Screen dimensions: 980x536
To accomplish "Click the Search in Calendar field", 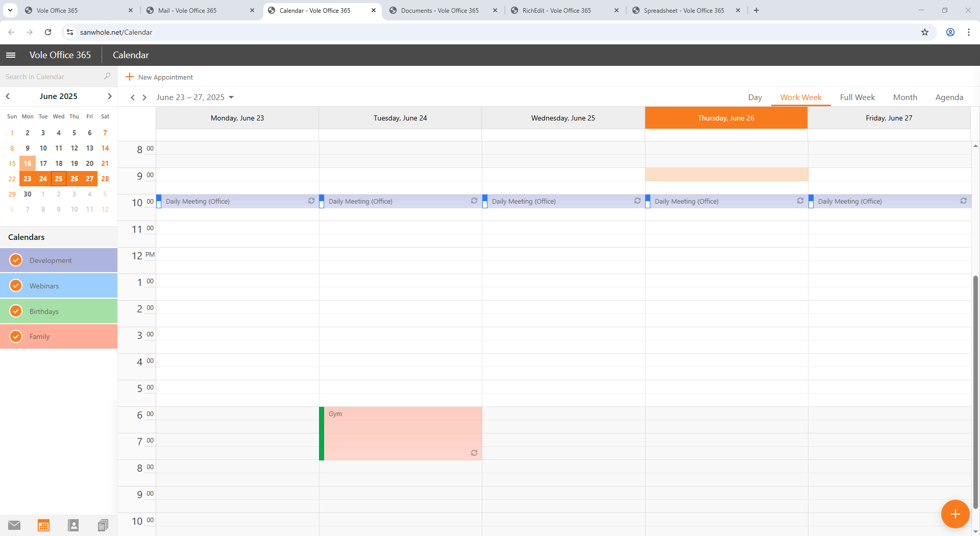I will pyautogui.click(x=51, y=77).
